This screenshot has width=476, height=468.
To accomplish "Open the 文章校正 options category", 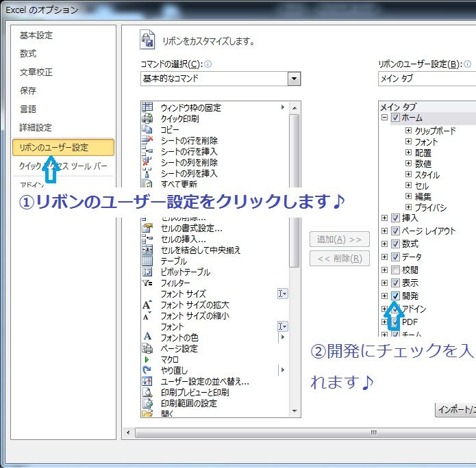I will (x=36, y=73).
